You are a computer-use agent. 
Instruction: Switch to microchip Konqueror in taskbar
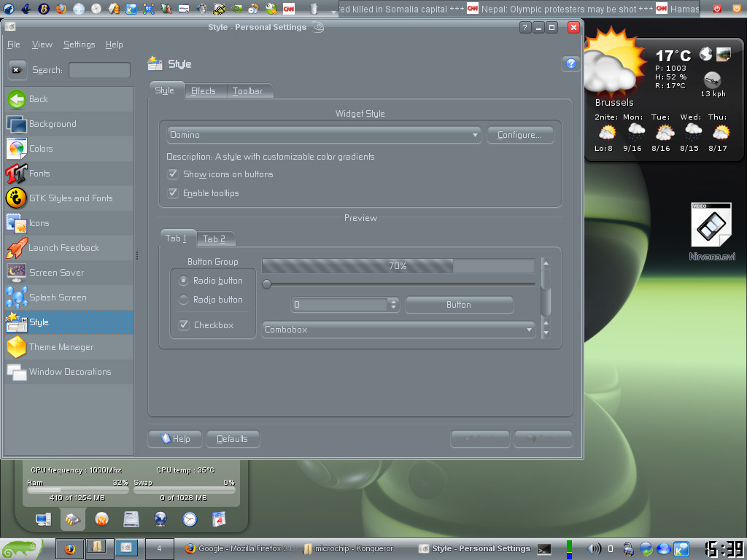click(x=349, y=548)
